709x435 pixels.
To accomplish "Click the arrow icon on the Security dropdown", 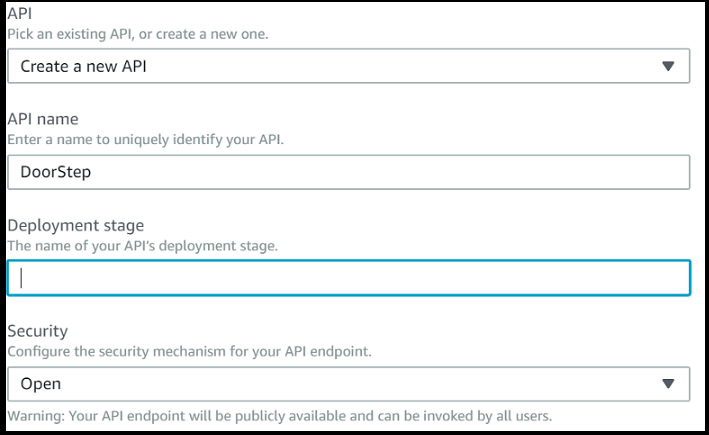I will 669,384.
